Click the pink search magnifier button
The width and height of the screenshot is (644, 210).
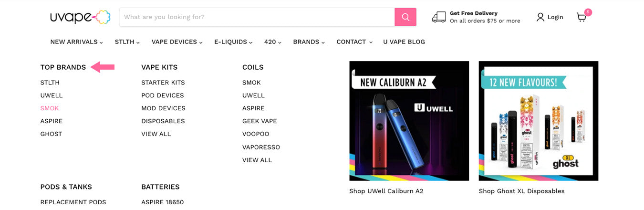[405, 17]
